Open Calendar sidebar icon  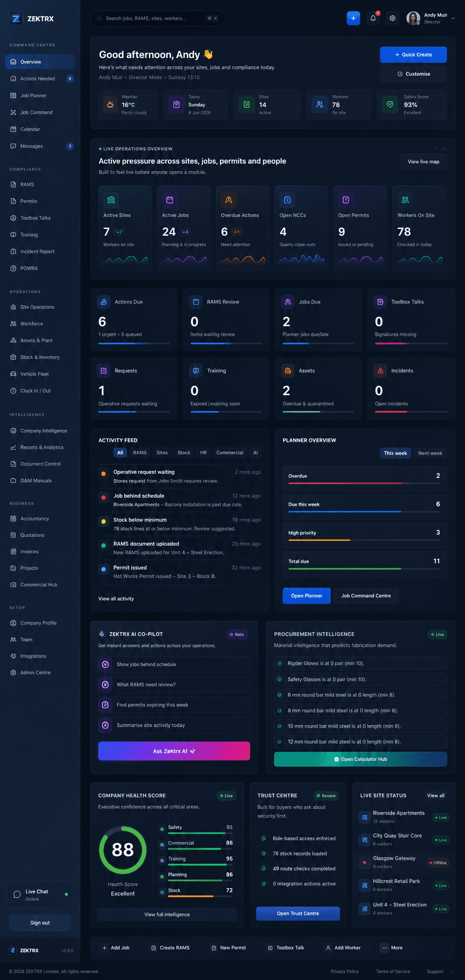13,129
